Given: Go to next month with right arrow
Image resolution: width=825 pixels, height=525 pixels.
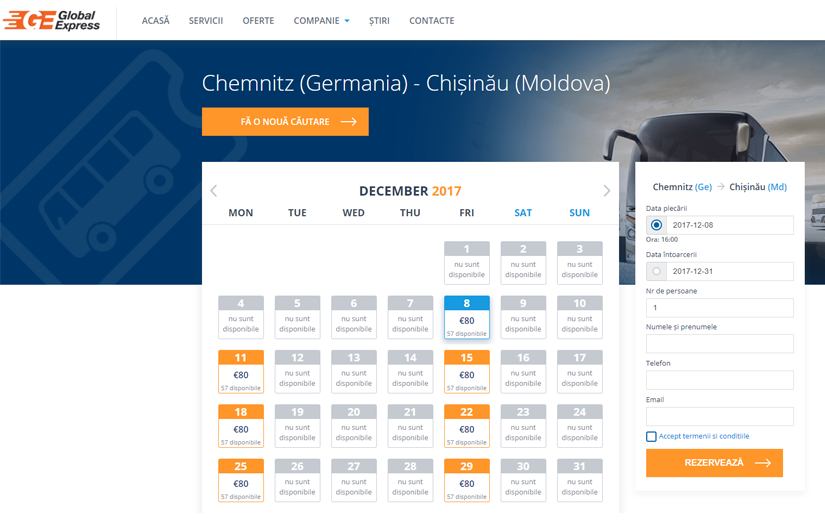Looking at the screenshot, I should point(606,191).
